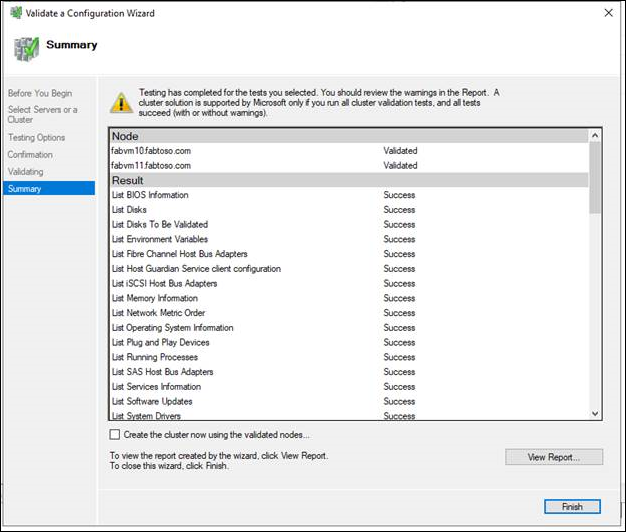
Task: Click the yellow warning triangle icon
Action: (120, 101)
